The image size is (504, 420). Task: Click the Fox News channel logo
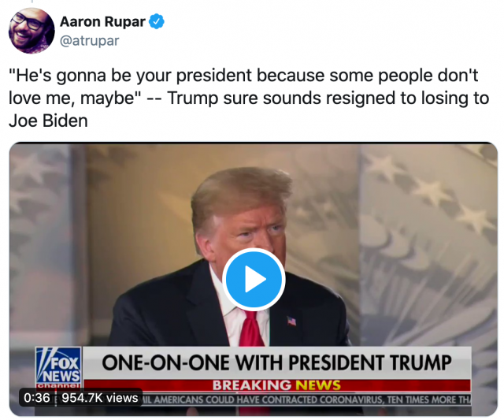click(x=58, y=367)
